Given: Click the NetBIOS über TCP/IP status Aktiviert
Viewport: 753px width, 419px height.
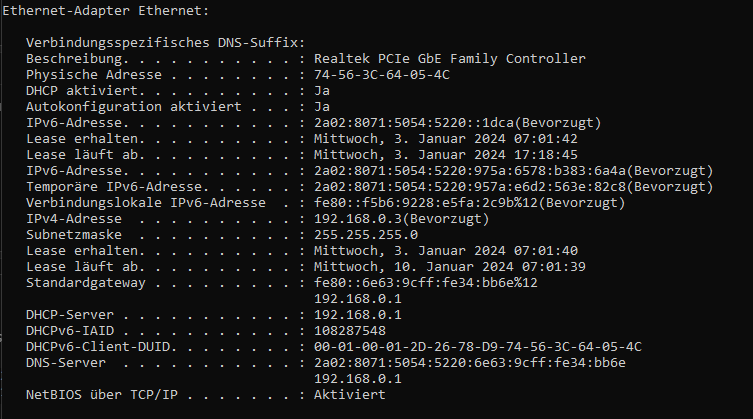Looking at the screenshot, I should pyautogui.click(x=350, y=395).
